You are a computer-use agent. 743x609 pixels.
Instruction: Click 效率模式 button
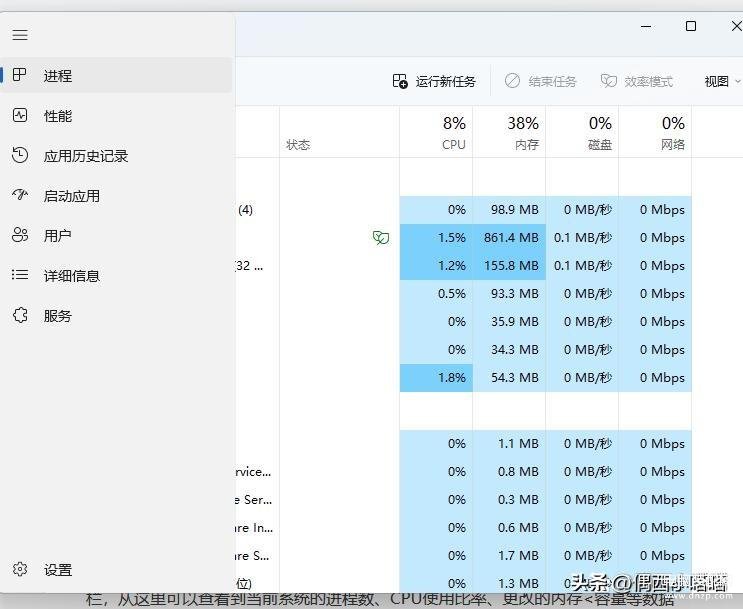[x=637, y=82]
